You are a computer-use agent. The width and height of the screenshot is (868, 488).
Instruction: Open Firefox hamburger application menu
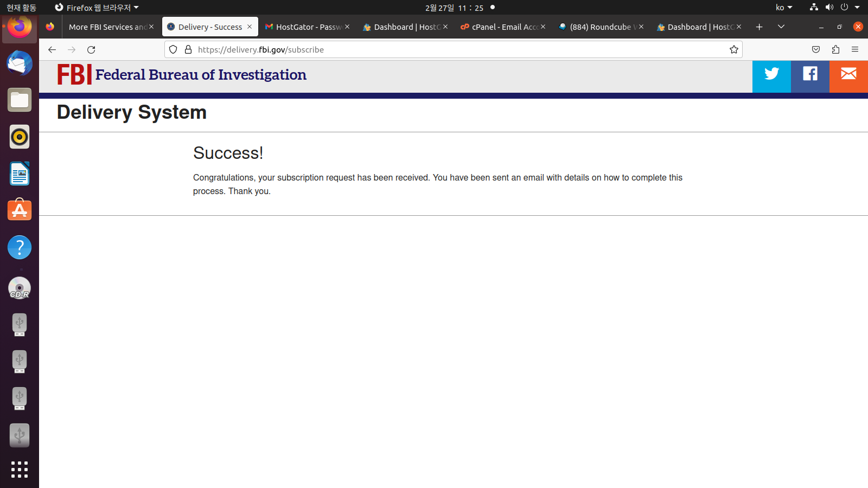(x=855, y=50)
